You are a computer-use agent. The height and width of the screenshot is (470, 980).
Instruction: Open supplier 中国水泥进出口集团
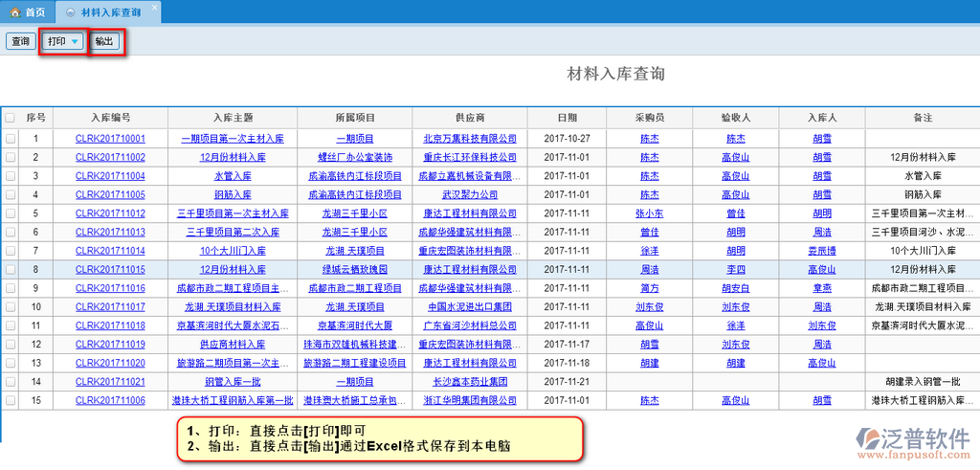click(469, 306)
